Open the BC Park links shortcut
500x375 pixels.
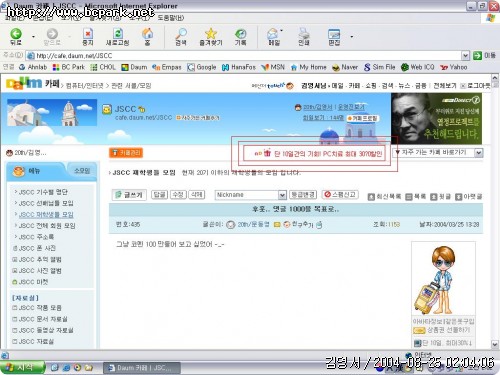pyautogui.click(x=69, y=67)
